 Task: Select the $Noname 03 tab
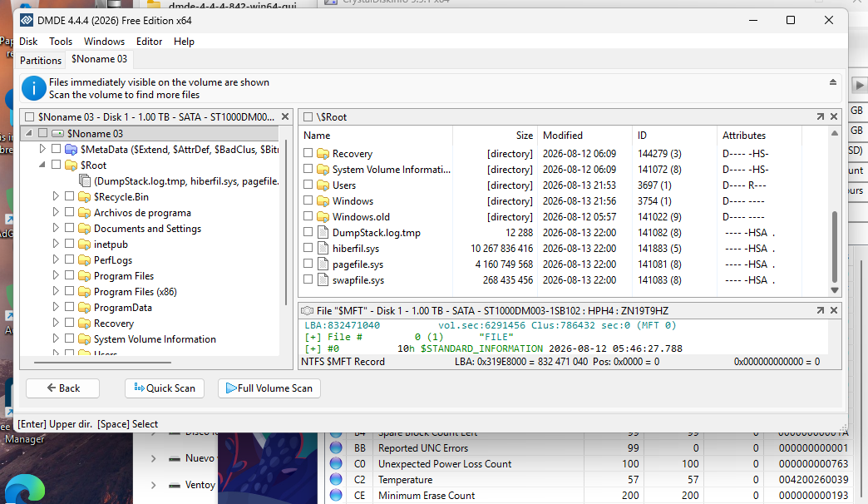(x=99, y=59)
